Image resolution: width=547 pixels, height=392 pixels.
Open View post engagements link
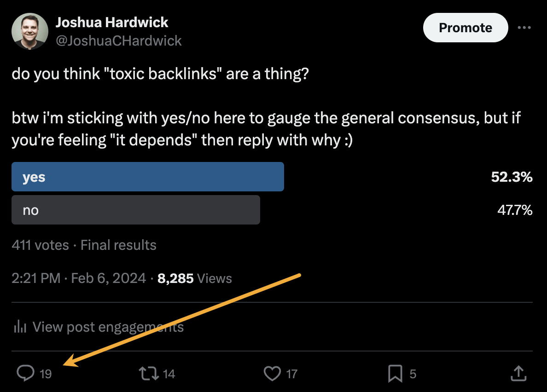(108, 327)
